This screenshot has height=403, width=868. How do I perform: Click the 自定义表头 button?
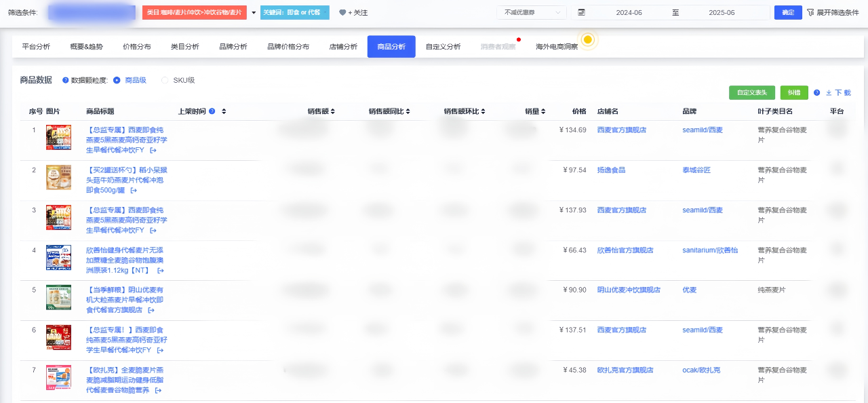point(752,93)
